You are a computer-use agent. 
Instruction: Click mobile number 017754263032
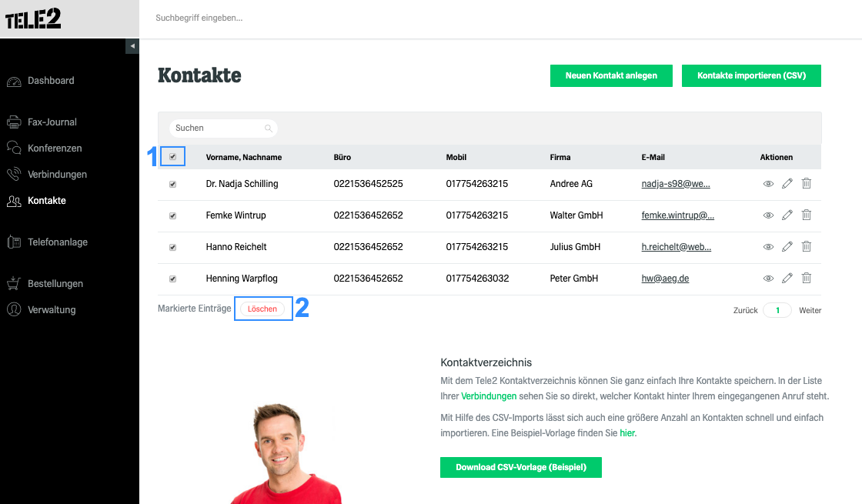click(x=477, y=279)
